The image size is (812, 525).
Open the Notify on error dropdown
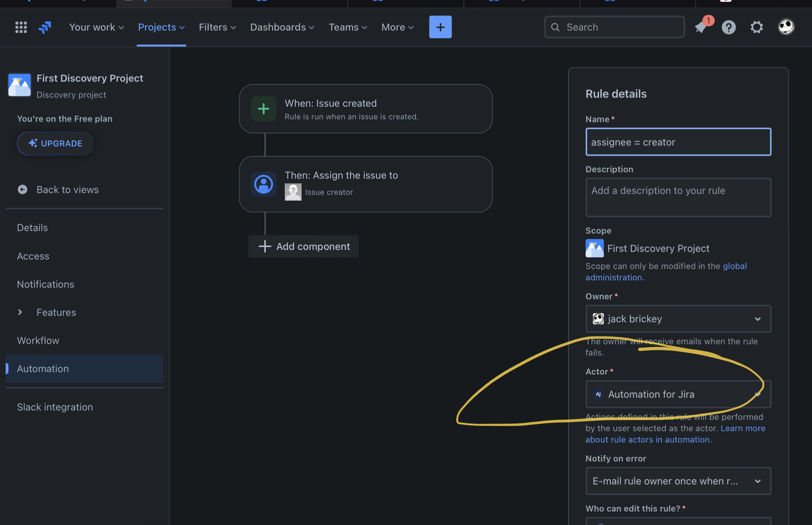[x=678, y=481]
